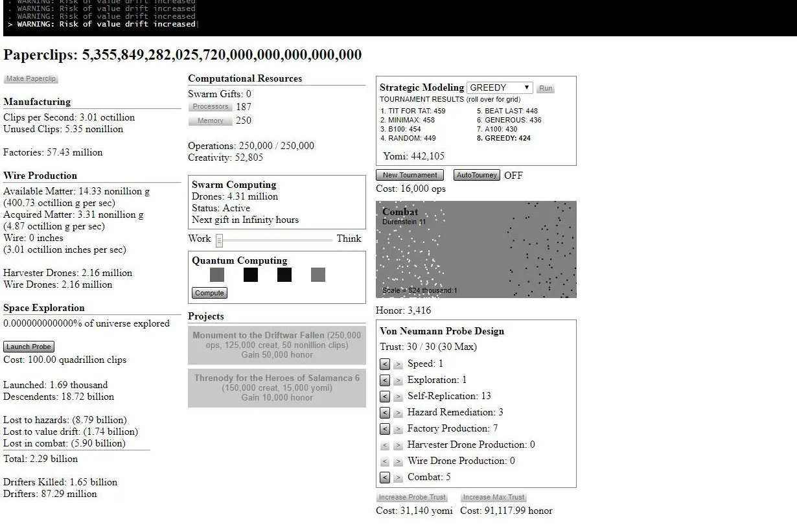Run the selected strategy
797x532 pixels.
pos(546,88)
